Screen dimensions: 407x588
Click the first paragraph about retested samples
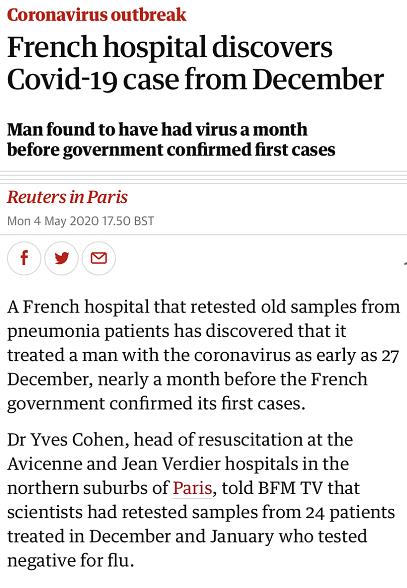(x=203, y=355)
